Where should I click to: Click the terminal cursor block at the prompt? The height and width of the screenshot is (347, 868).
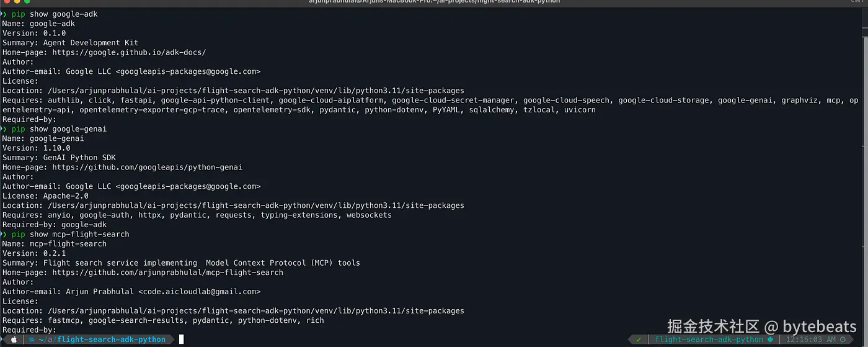tap(181, 339)
